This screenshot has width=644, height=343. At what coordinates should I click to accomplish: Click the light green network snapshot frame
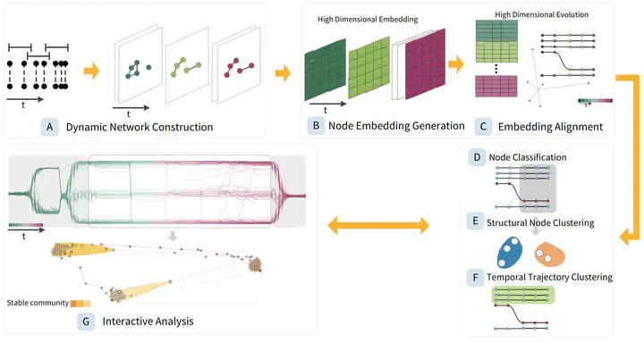coord(186,65)
